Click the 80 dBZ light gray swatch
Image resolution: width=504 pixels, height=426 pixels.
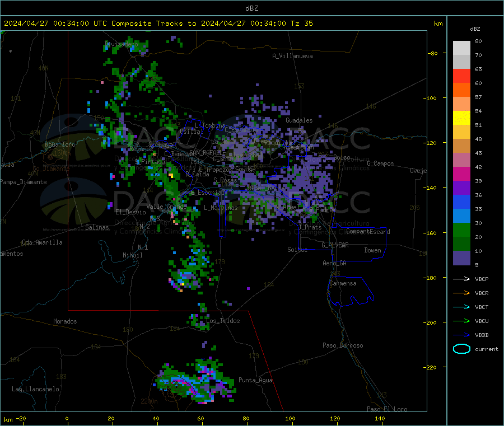pyautogui.click(x=461, y=48)
